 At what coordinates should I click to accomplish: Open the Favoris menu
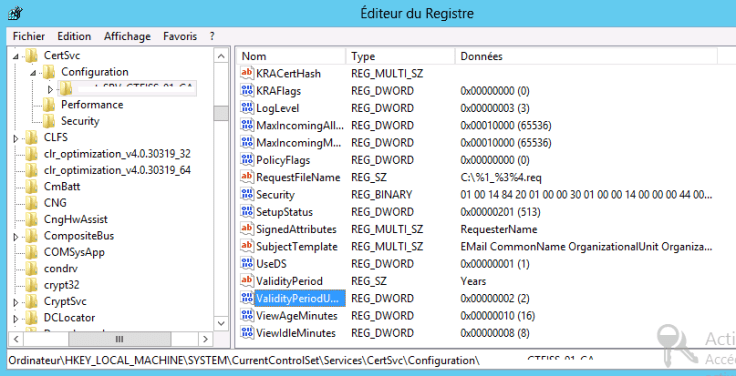(180, 36)
